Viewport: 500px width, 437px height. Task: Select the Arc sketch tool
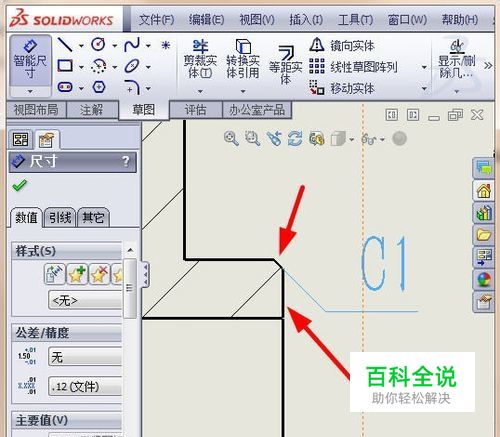point(99,66)
